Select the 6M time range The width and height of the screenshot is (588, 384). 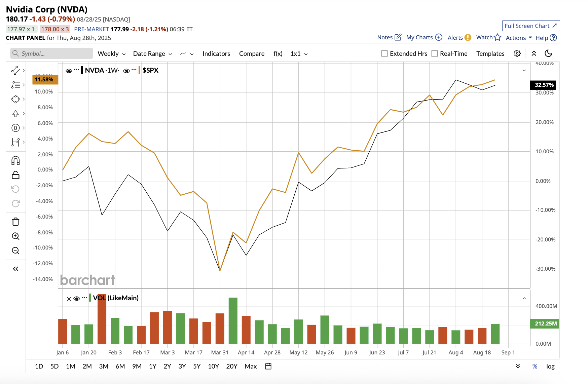click(120, 366)
